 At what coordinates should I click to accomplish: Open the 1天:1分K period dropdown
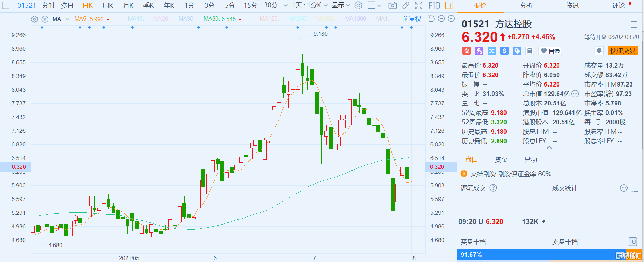[x=310, y=5]
